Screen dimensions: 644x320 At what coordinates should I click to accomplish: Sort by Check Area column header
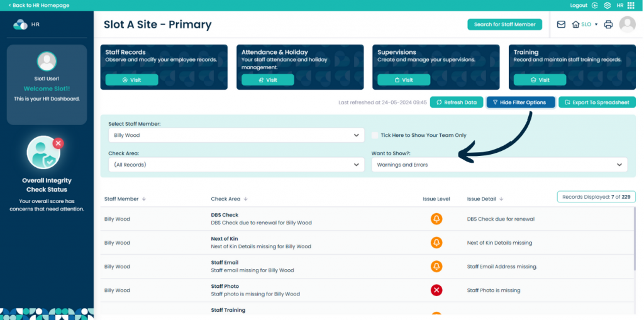[228, 199]
